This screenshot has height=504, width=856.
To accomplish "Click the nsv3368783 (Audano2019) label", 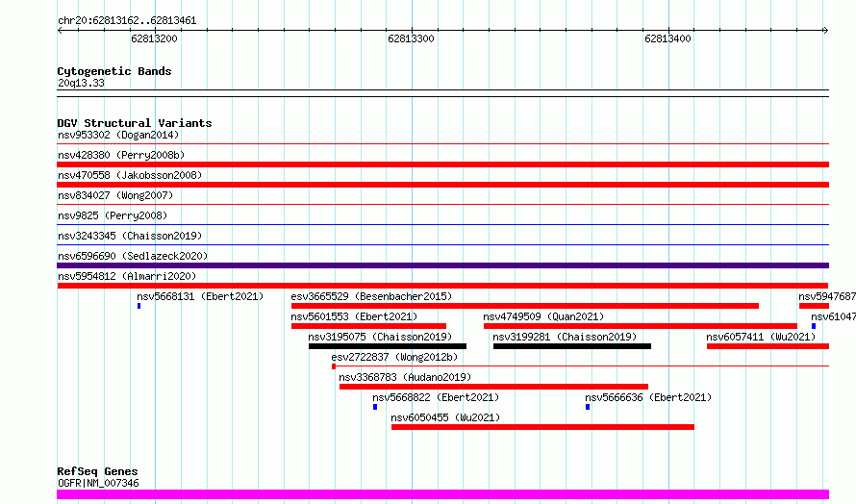I will coord(405,377).
